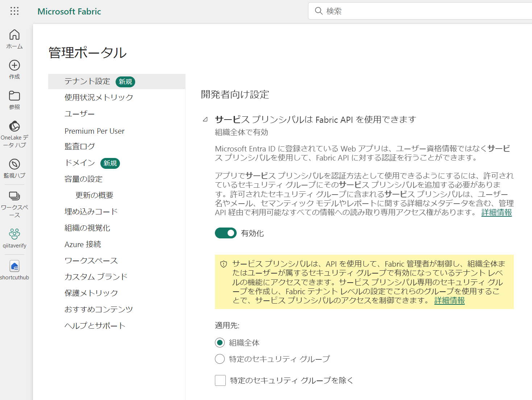The height and width of the screenshot is (400, 532).
Task: Go to ホーム in the sidebar
Action: 14,39
